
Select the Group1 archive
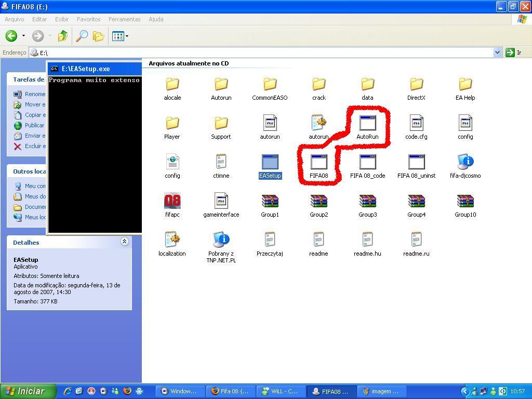point(270,206)
